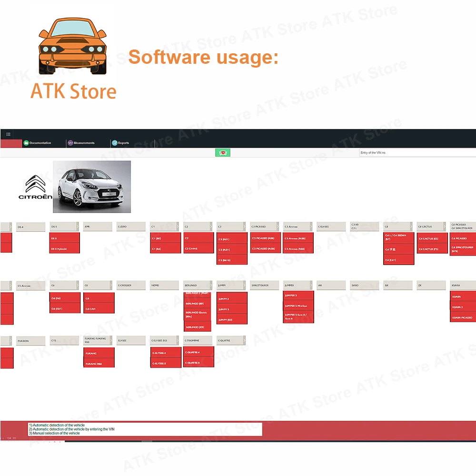Expand the JUMPY model dropdown
This screenshot has width=476, height=476.
(244, 285)
